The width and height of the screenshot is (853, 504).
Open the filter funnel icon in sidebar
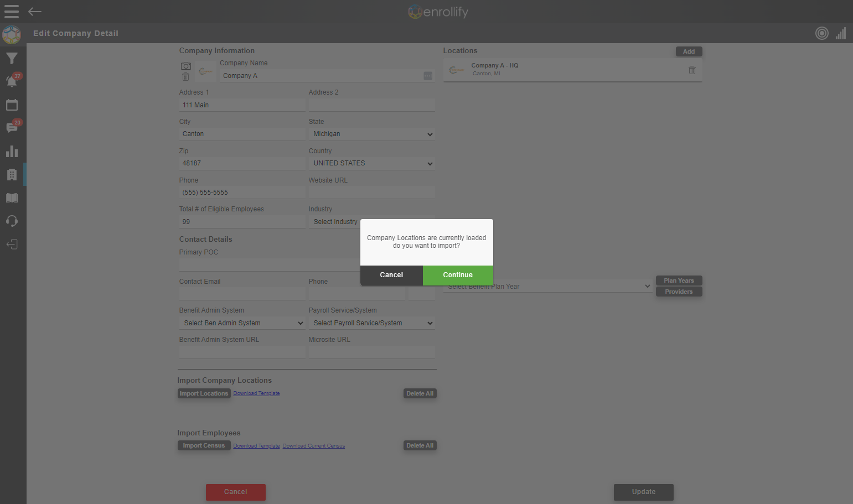12,58
